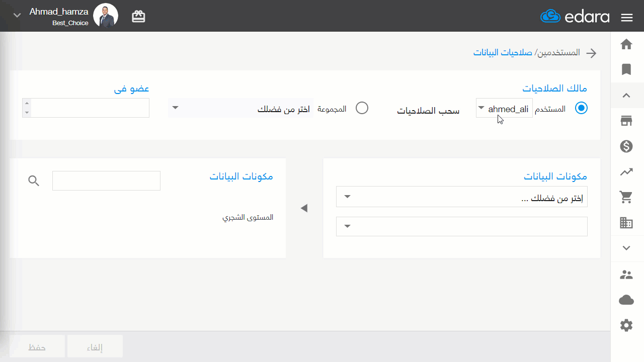Image resolution: width=644 pixels, height=362 pixels.
Task: Click the left-pointing transfer arrow
Action: coord(304,208)
